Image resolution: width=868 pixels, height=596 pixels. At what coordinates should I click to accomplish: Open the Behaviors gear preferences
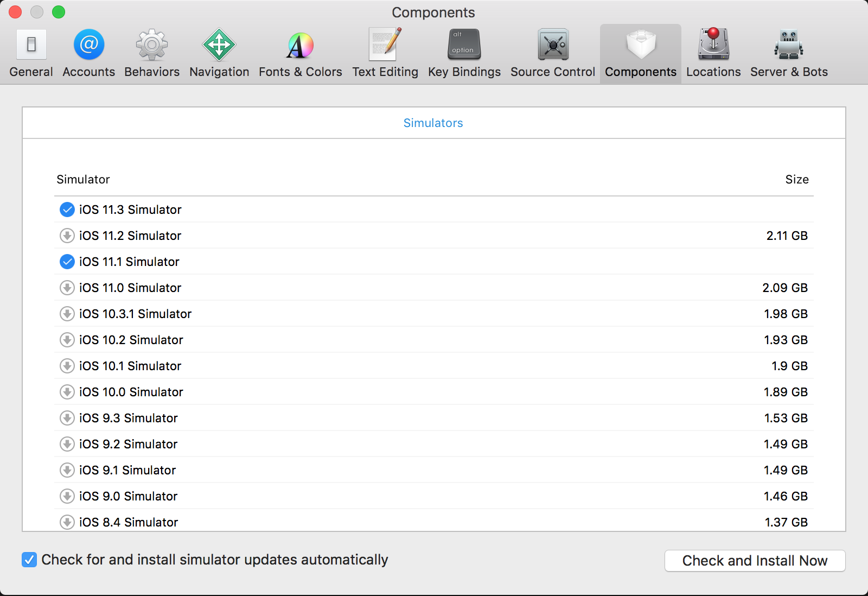(x=152, y=54)
